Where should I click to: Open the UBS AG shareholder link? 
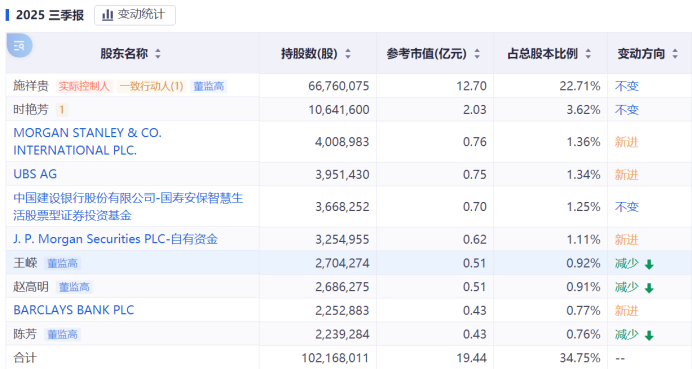point(35,174)
